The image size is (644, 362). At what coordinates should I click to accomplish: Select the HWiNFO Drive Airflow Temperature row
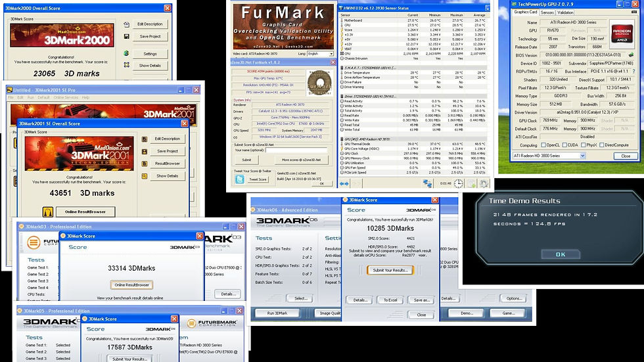click(x=413, y=78)
